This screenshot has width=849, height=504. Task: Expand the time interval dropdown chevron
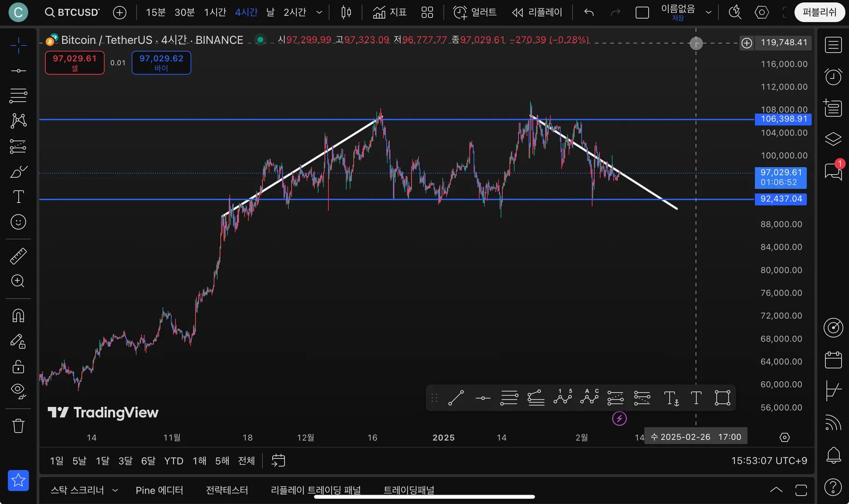tap(319, 13)
